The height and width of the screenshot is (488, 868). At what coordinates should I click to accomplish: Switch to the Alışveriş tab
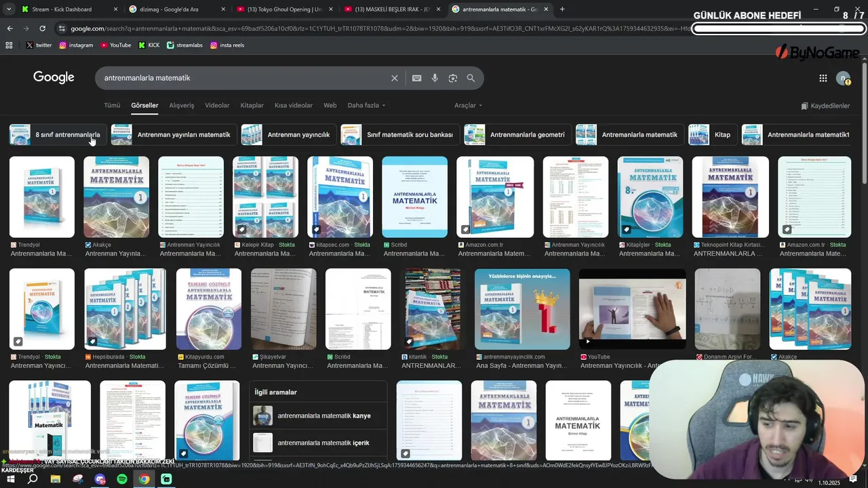182,106
